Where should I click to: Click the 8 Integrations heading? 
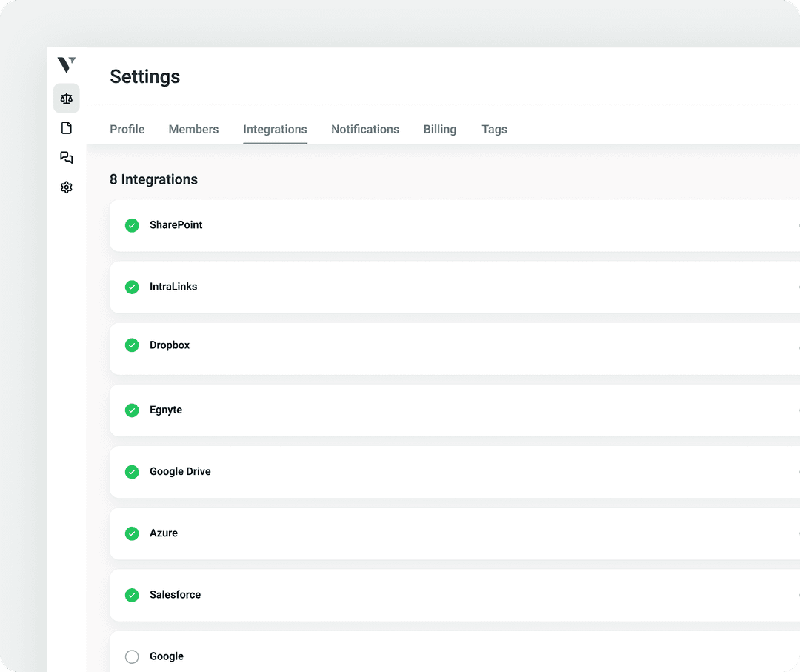(154, 180)
